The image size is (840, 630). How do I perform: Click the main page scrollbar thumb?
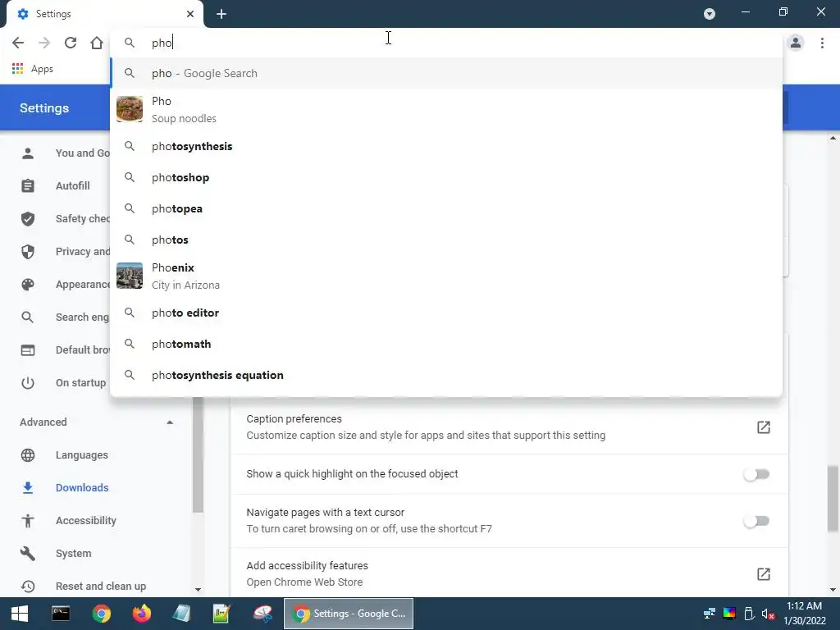click(833, 498)
